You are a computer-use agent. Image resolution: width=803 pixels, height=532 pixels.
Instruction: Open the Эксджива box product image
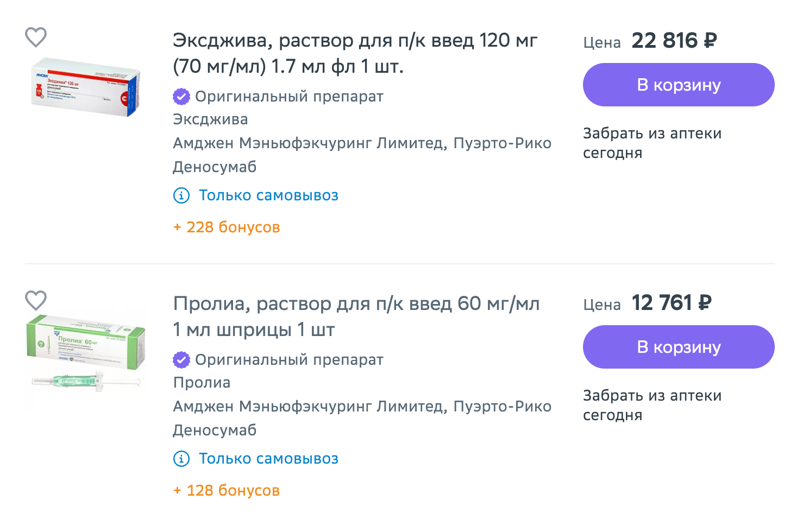[86, 87]
